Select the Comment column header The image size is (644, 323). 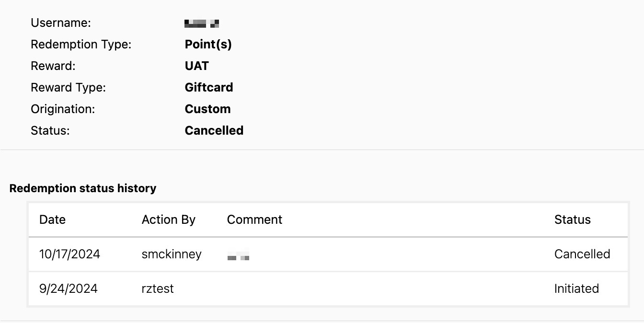click(254, 219)
